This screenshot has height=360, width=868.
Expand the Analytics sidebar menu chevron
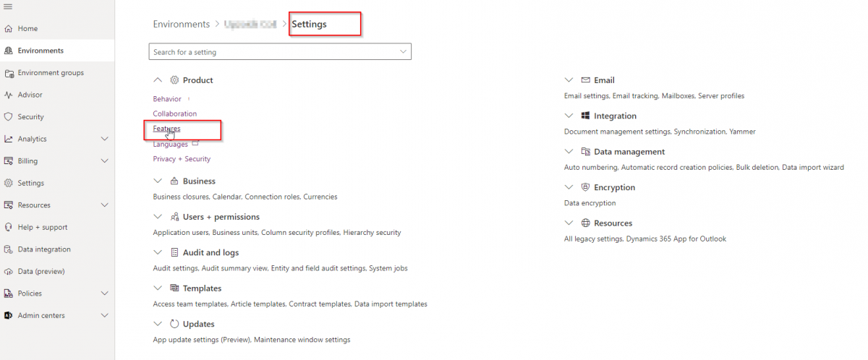105,139
